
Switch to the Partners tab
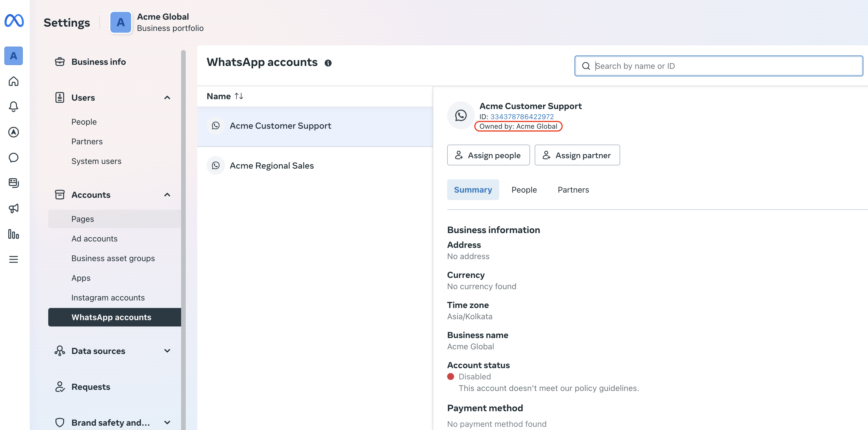pos(573,189)
